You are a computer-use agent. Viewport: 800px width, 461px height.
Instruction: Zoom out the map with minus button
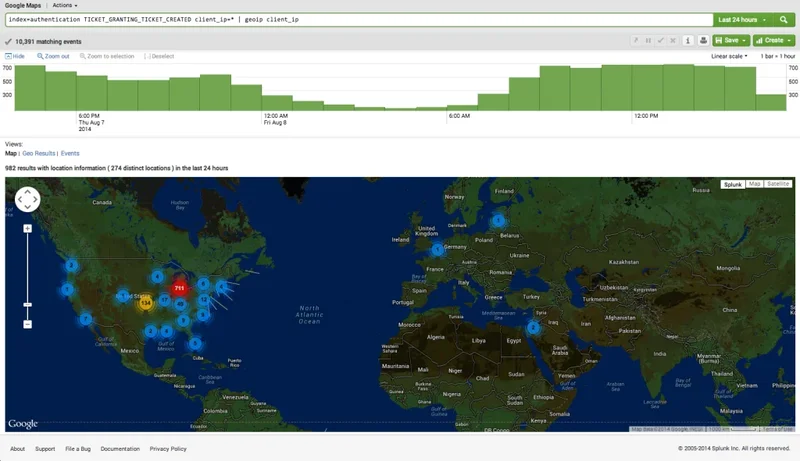coord(28,324)
